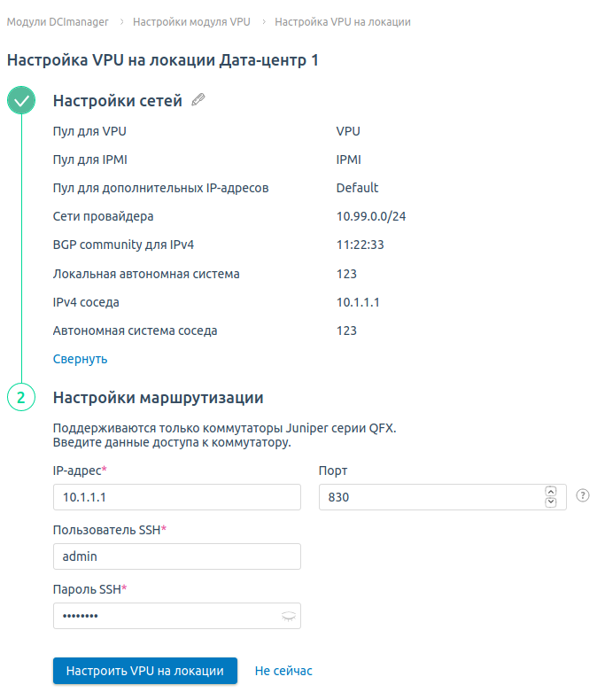Click the Сети провайдера value 10.99.0.0/24
The image size is (597, 700).
[x=370, y=216]
